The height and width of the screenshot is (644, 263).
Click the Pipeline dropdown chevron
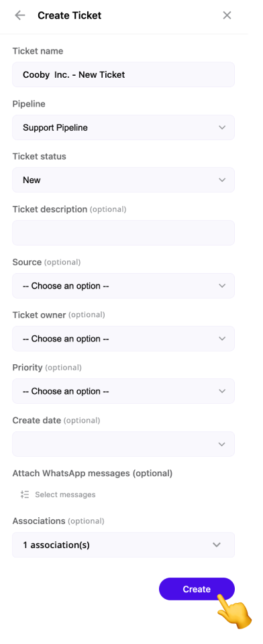(x=222, y=127)
